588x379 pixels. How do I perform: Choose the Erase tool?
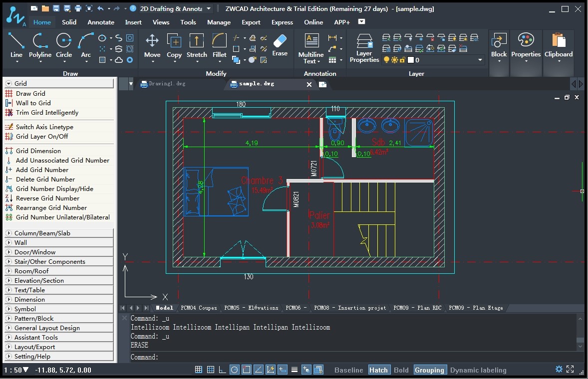(280, 45)
